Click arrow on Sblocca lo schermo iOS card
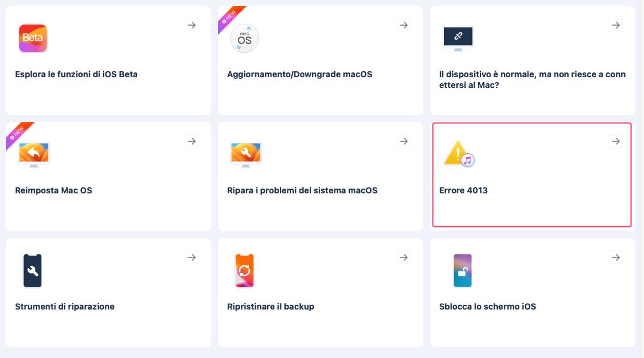The image size is (644, 358). click(x=616, y=257)
